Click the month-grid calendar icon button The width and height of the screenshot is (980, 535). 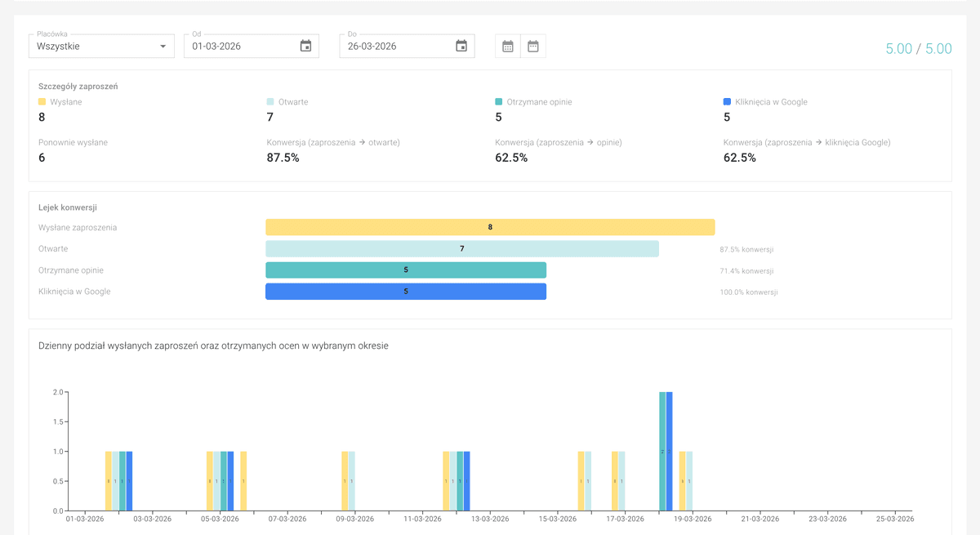click(x=508, y=47)
